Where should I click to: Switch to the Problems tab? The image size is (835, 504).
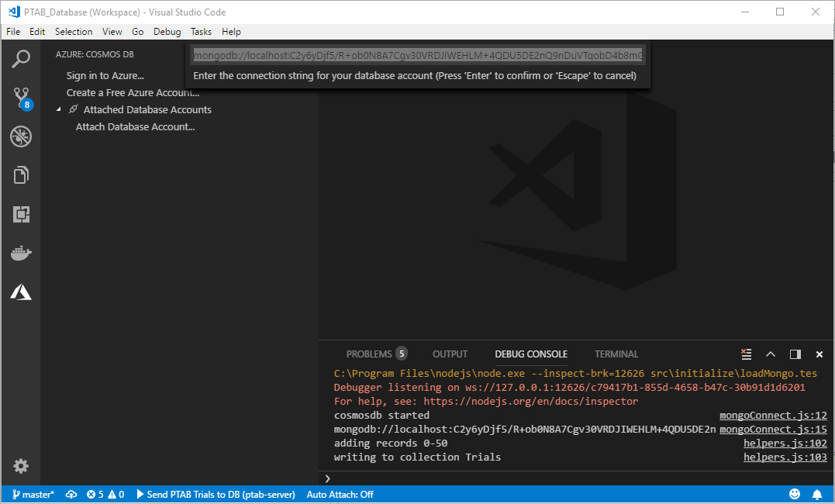(377, 354)
